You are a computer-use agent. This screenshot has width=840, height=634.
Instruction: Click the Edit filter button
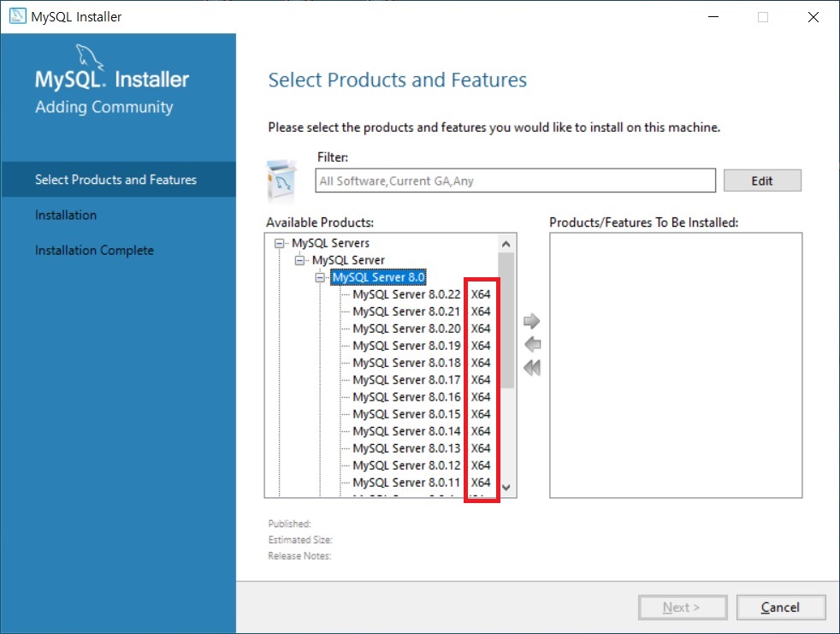[x=762, y=181]
